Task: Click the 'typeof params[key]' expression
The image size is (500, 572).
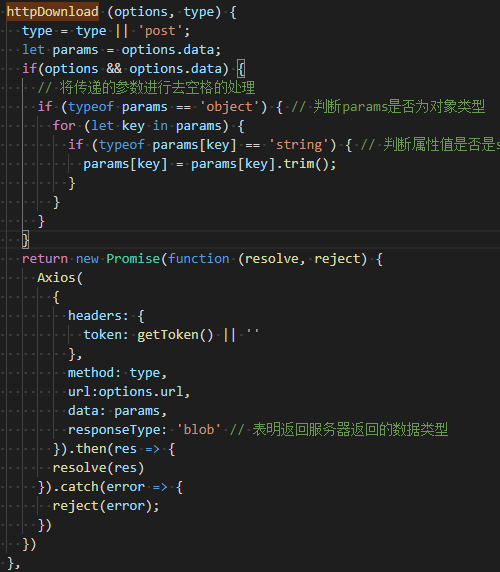Action: pyautogui.click(x=168, y=145)
